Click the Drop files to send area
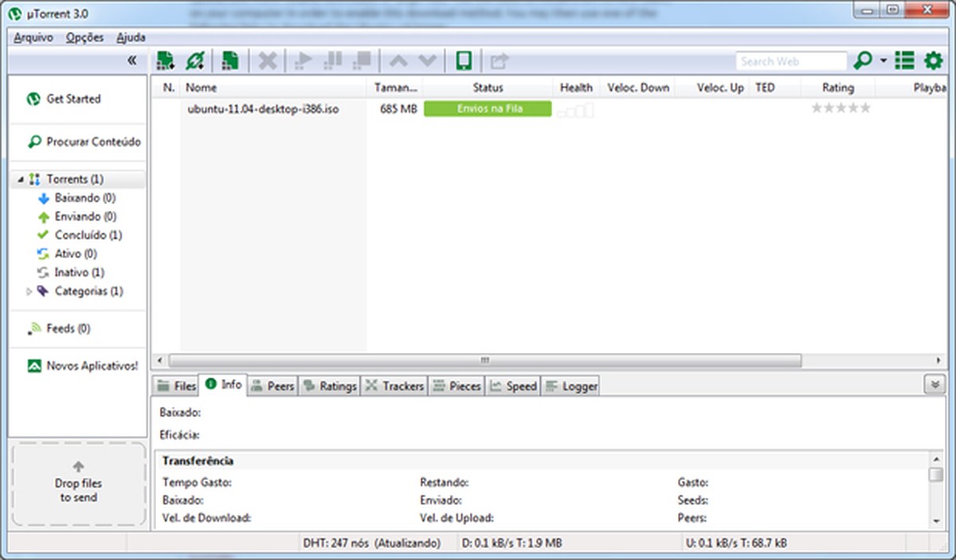Viewport: 956px width, 560px height. (x=78, y=484)
